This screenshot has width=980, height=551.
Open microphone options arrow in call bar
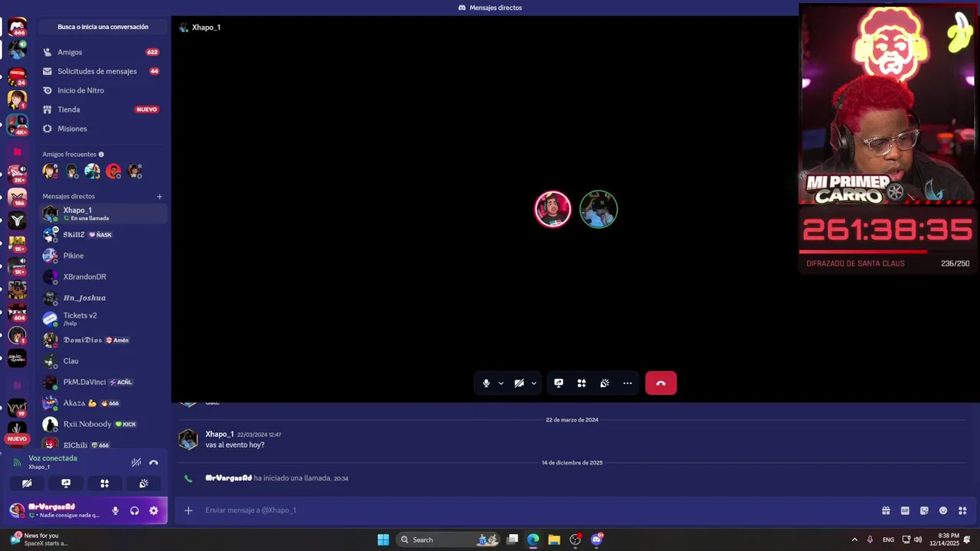click(501, 383)
